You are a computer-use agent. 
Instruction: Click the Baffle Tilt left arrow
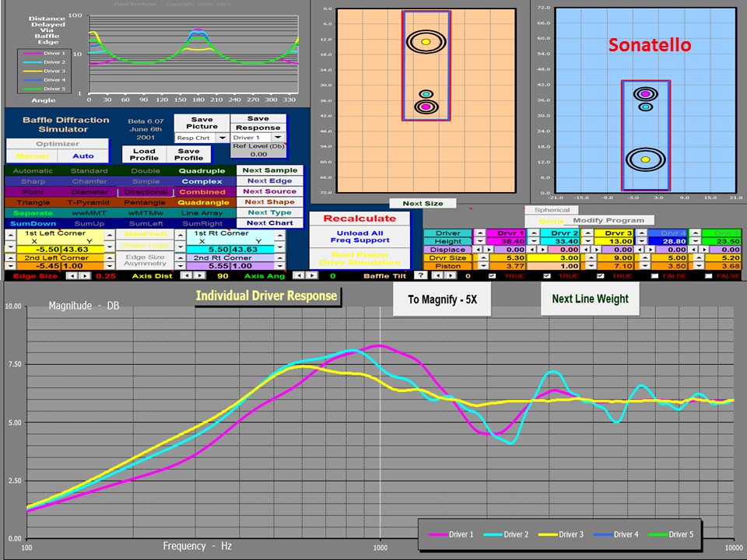(x=438, y=275)
